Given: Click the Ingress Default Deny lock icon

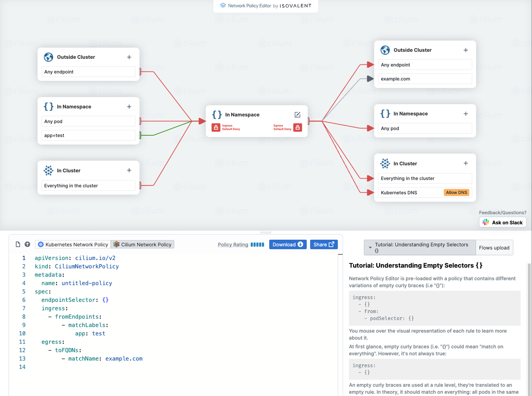Looking at the screenshot, I should [x=216, y=127].
